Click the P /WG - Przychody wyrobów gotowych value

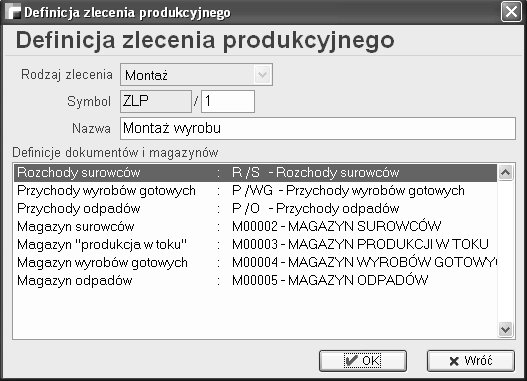[348, 191]
